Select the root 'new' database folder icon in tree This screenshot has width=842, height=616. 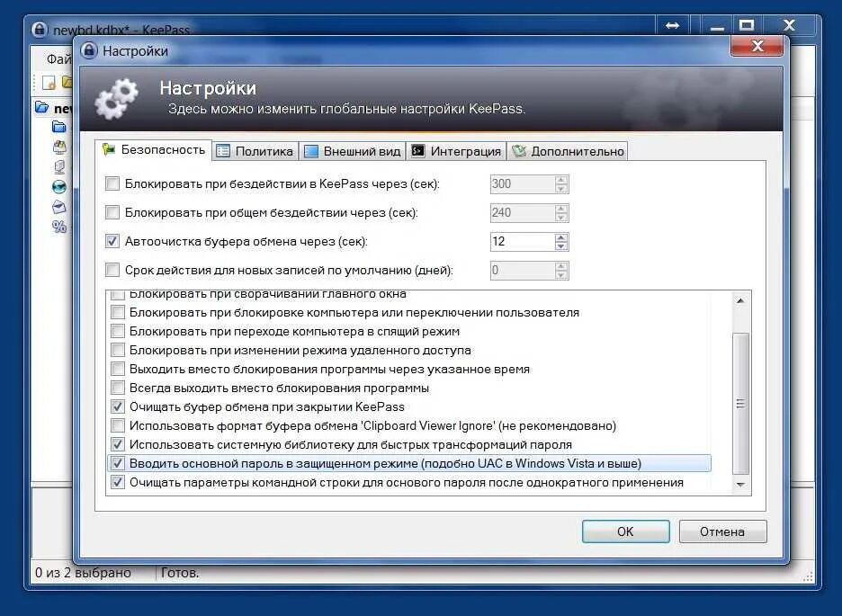point(42,107)
